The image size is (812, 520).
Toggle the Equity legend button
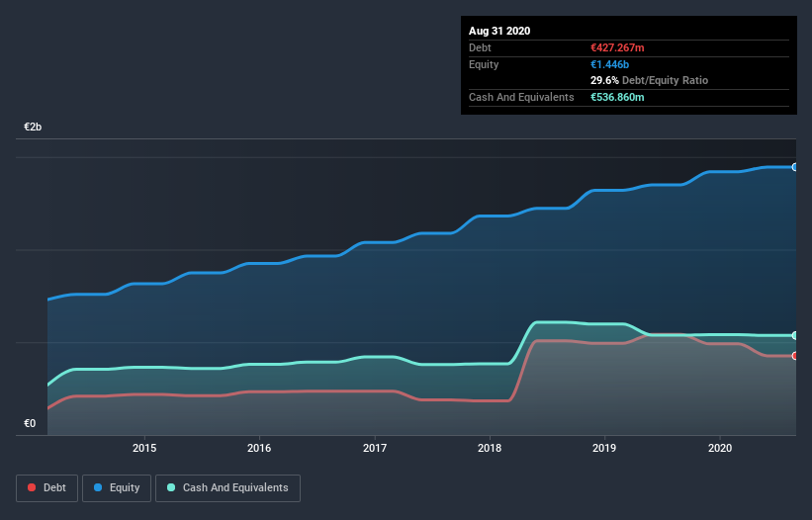(117, 488)
